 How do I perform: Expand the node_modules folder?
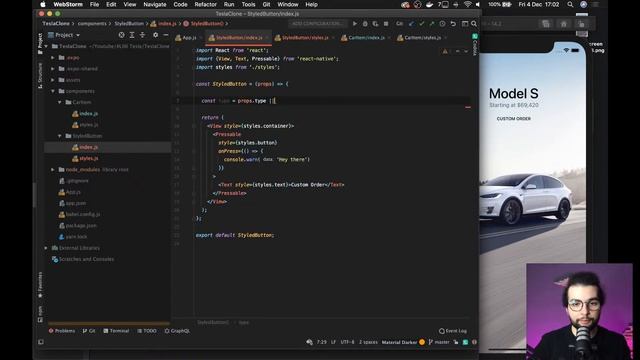[53, 169]
